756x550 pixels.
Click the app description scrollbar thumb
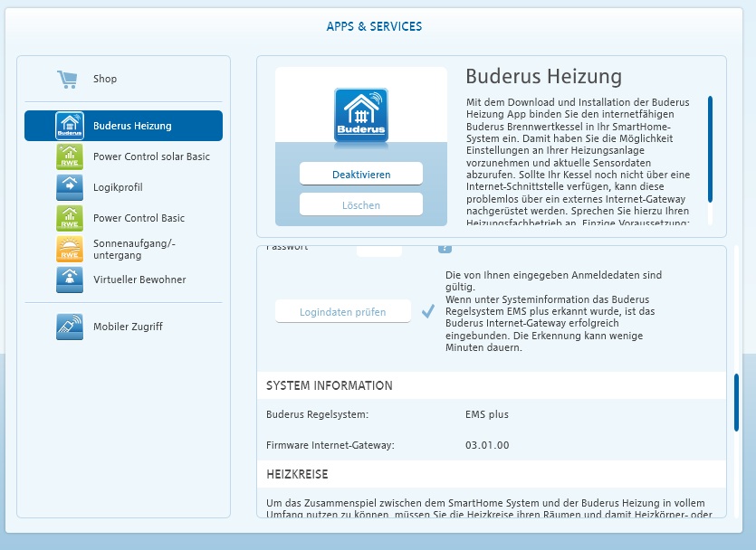coord(710,149)
